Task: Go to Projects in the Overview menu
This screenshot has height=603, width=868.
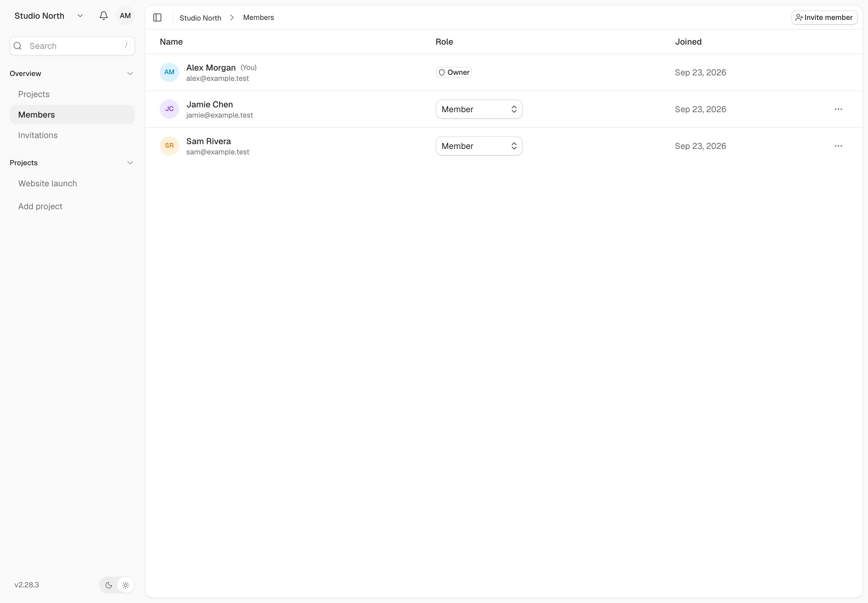Action: coord(72,94)
